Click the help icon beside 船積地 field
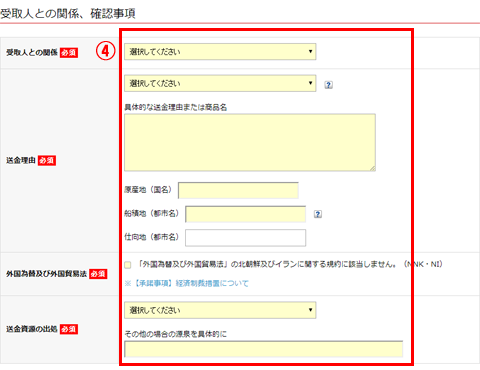 318,214
